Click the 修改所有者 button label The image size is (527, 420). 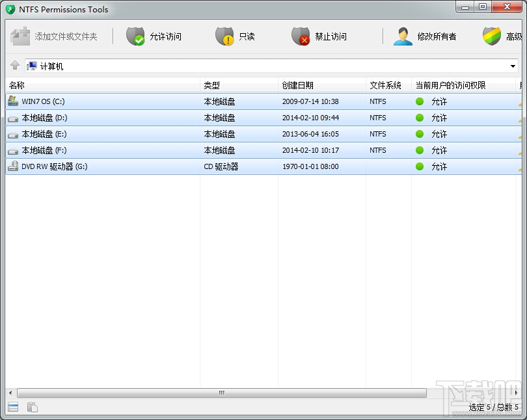[x=437, y=36]
